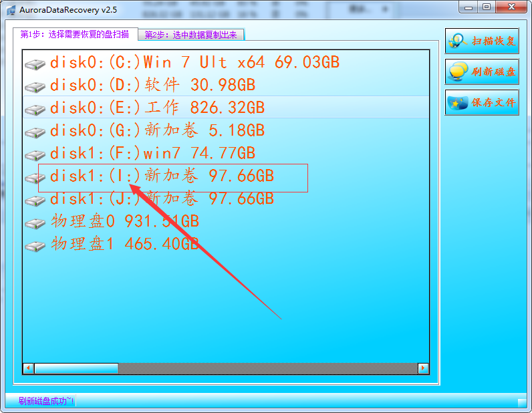Click drive icon beside disk1 (F:) row
Image resolution: width=532 pixels, height=413 pixels.
35,155
